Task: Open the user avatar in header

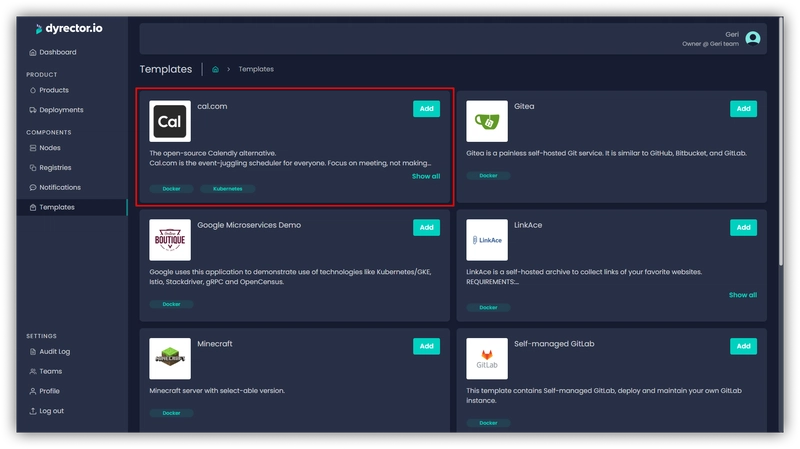Action: click(x=753, y=38)
